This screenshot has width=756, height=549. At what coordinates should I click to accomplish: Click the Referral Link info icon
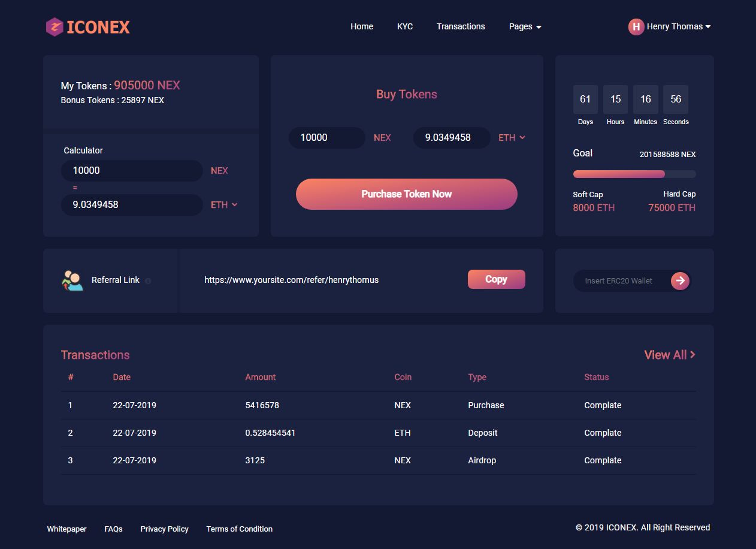coord(148,280)
